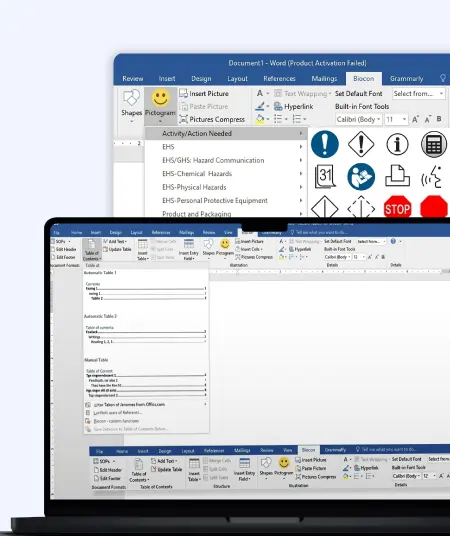Insert speaking head pictogram

[432, 176]
